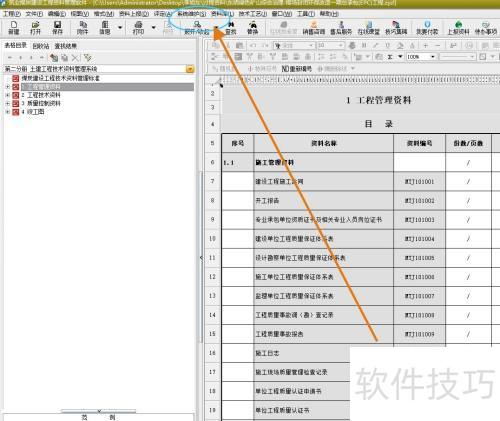Open the 视图(V) menu
The image size is (500, 421).
[x=80, y=14]
